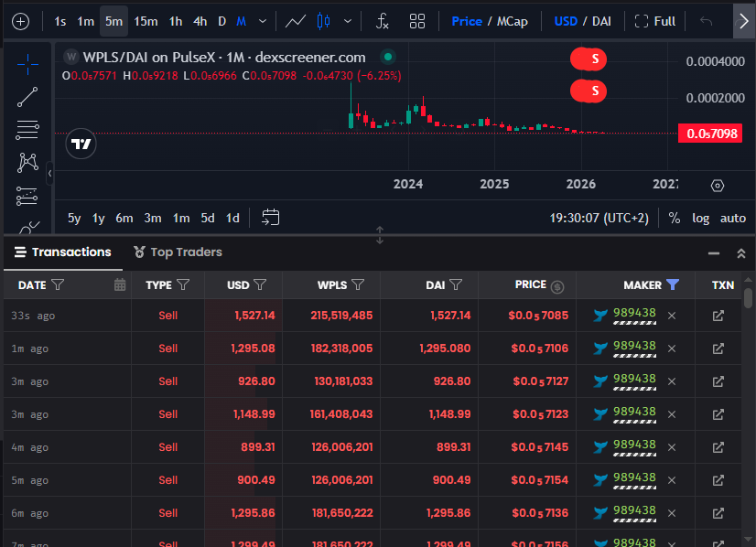Toggle the MAKER column filter
756x547 pixels.
click(x=673, y=284)
